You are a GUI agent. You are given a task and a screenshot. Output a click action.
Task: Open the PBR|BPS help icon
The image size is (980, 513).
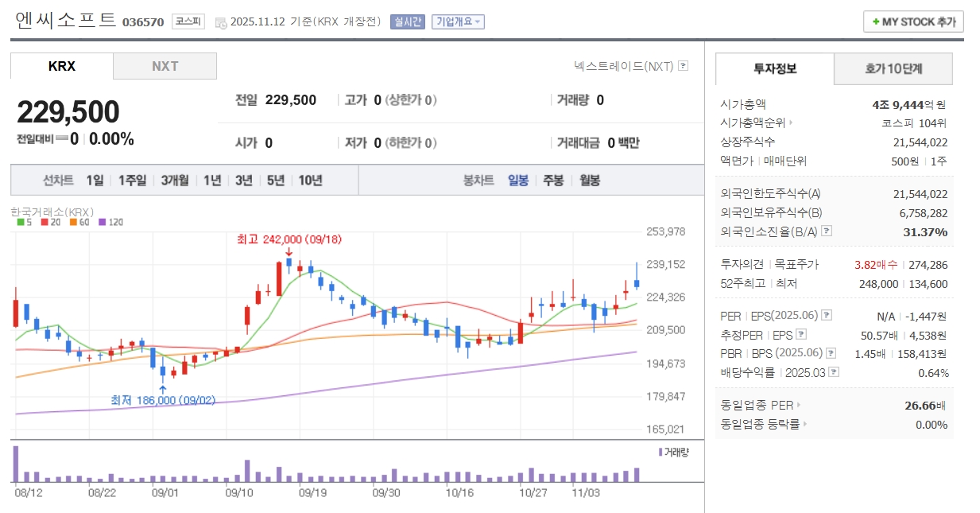(x=831, y=353)
